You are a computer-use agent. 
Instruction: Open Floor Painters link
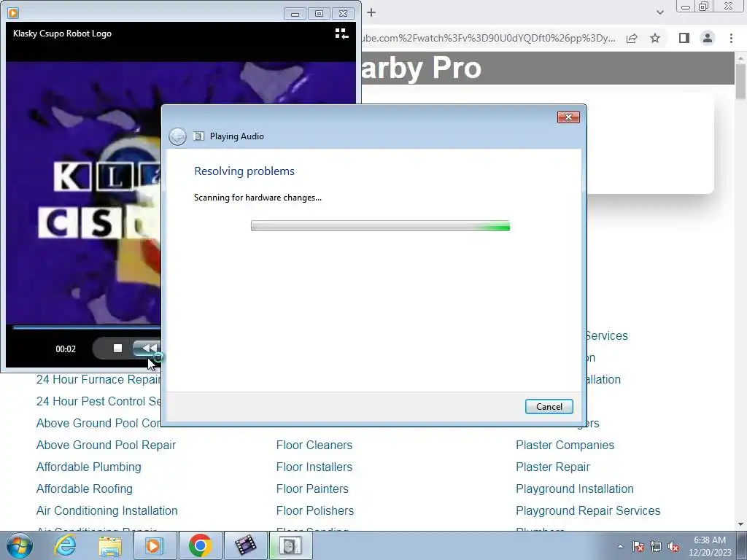312,489
